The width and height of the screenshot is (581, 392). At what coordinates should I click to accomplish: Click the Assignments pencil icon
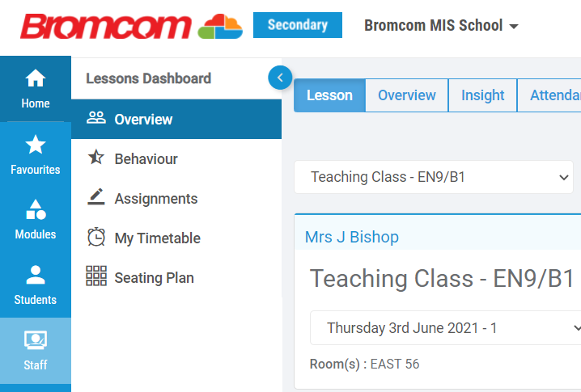click(x=96, y=196)
